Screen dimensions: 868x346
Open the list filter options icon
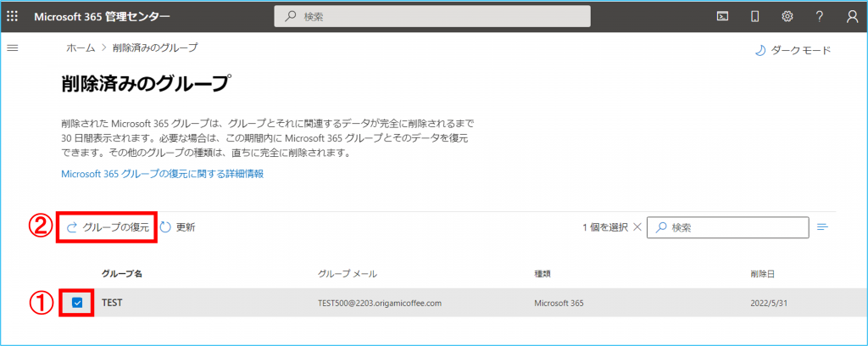(822, 226)
